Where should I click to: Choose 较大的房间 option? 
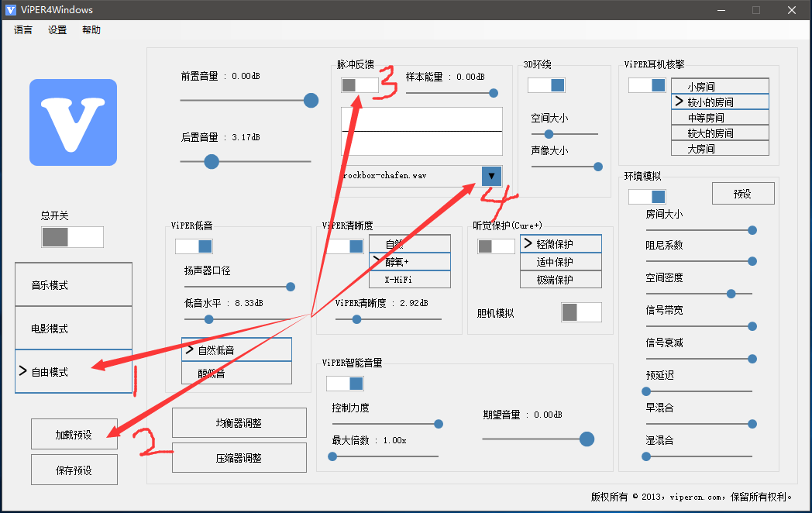pos(720,133)
